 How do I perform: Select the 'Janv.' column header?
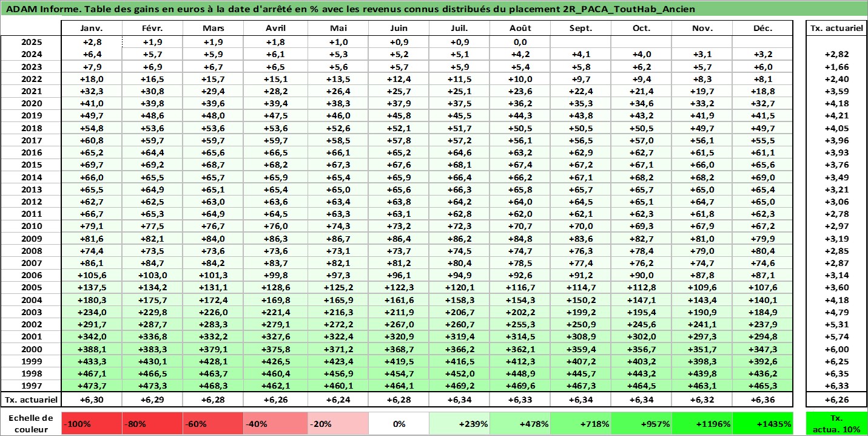[x=92, y=29]
